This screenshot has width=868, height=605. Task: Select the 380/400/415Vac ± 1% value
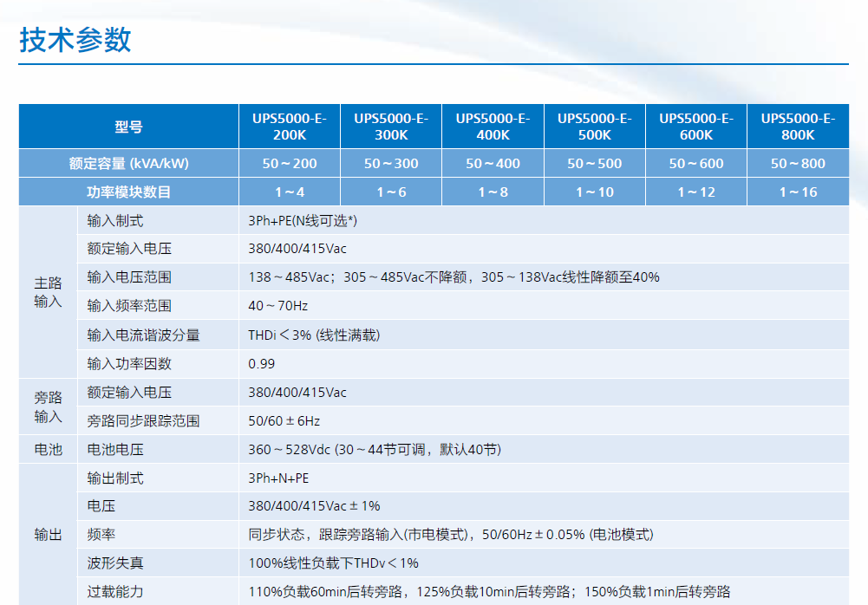point(314,506)
